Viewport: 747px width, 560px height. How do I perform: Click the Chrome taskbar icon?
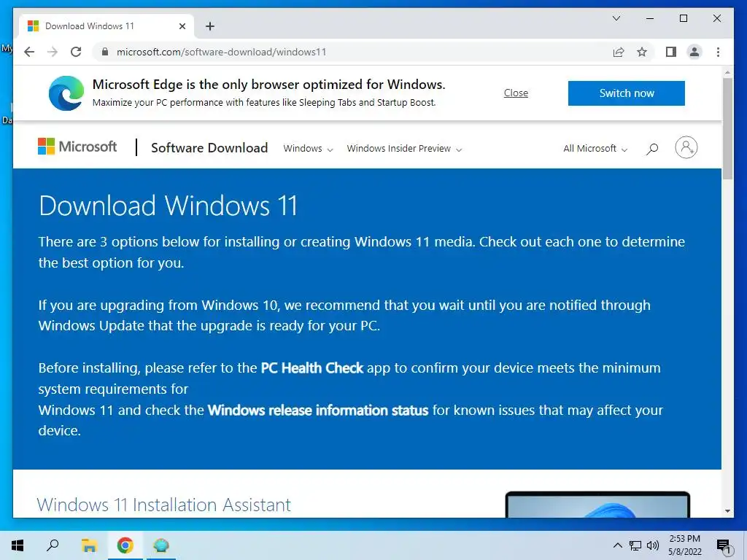pyautogui.click(x=125, y=545)
